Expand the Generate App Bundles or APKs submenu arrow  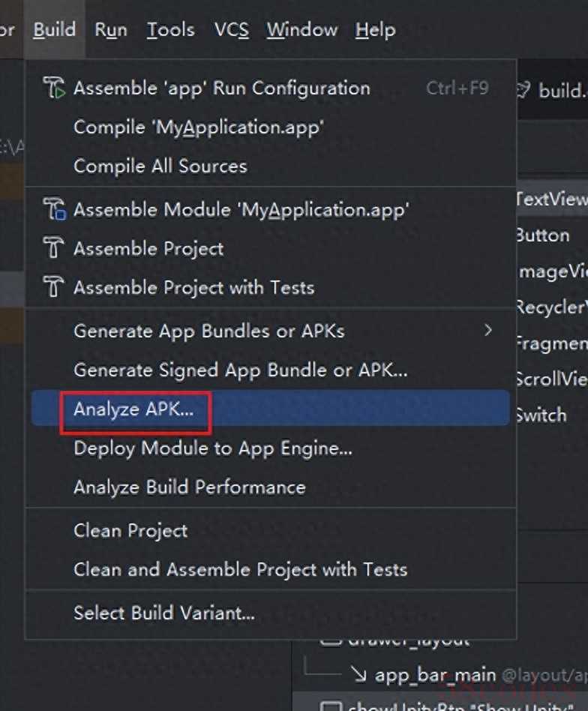coord(487,330)
